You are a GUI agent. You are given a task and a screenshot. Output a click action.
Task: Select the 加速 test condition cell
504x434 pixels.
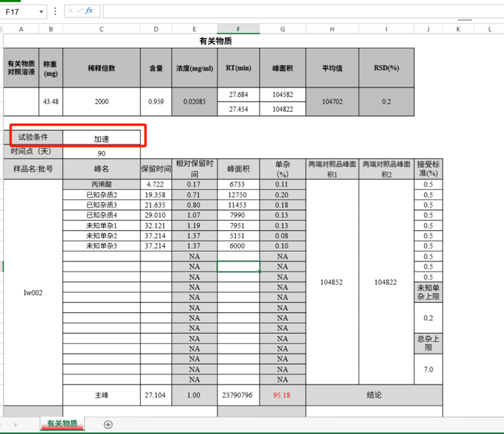pyautogui.click(x=102, y=139)
